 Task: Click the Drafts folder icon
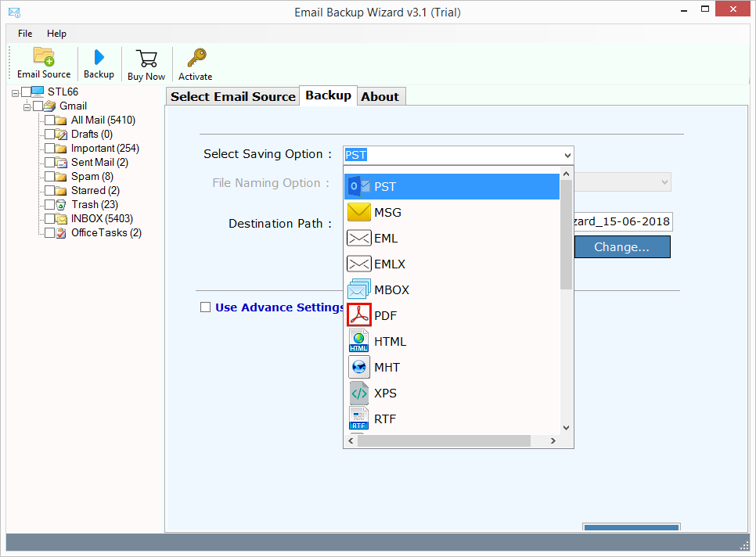[x=61, y=134]
